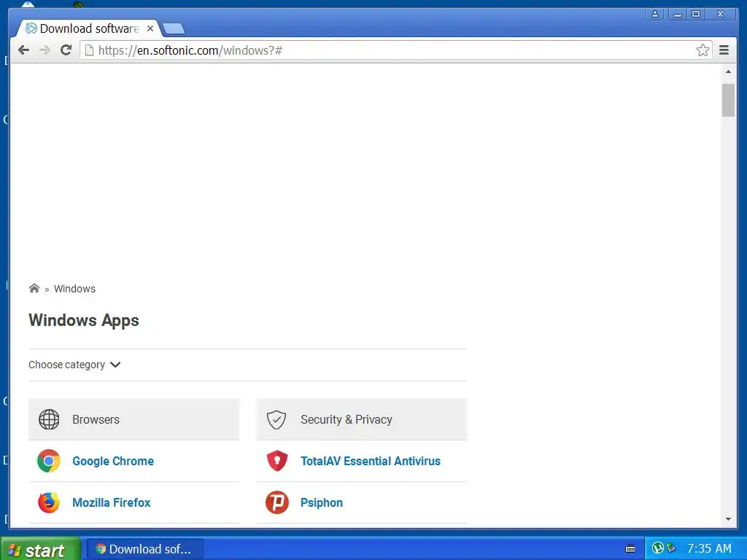Go back with the browser back arrow
This screenshot has width=747, height=560.
(x=23, y=50)
